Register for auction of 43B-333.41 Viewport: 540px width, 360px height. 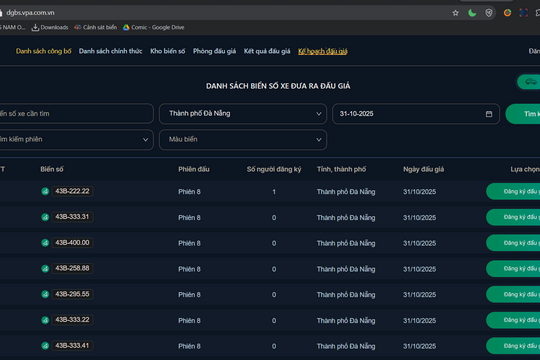click(x=513, y=346)
